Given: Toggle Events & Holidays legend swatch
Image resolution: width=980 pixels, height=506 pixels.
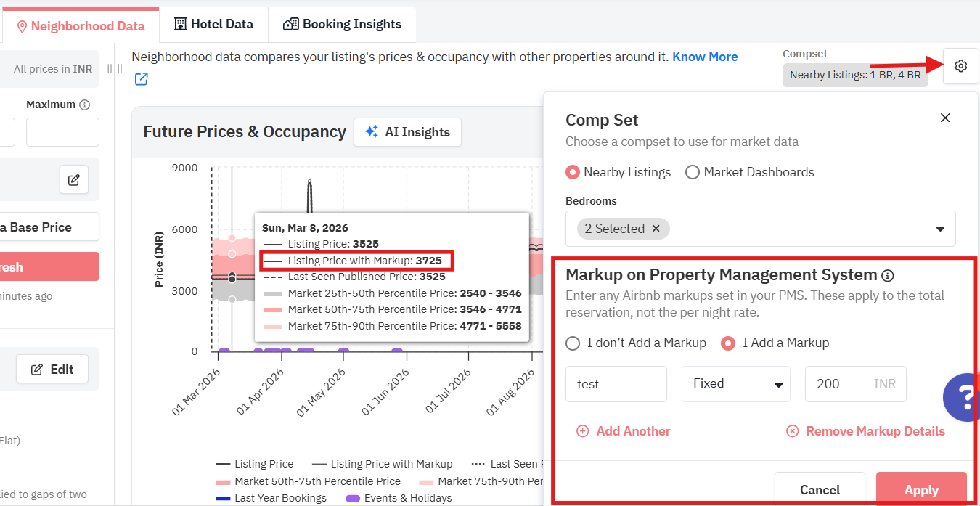Looking at the screenshot, I should (x=352, y=498).
